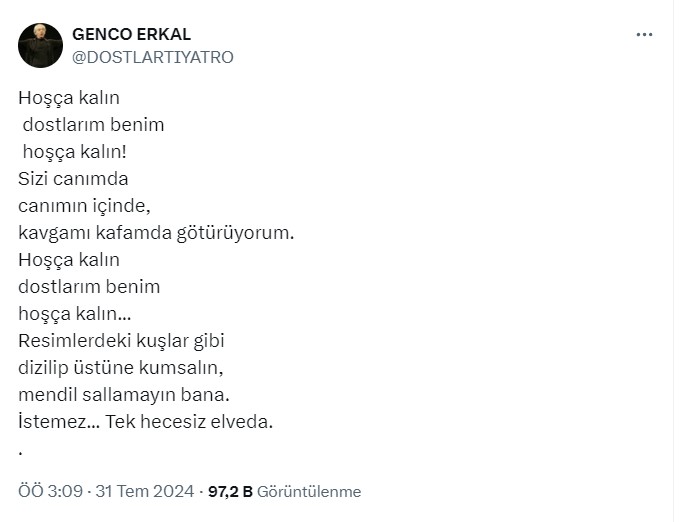Click the line "canımın içinde,"
682x522 pixels.
[x=84, y=206]
